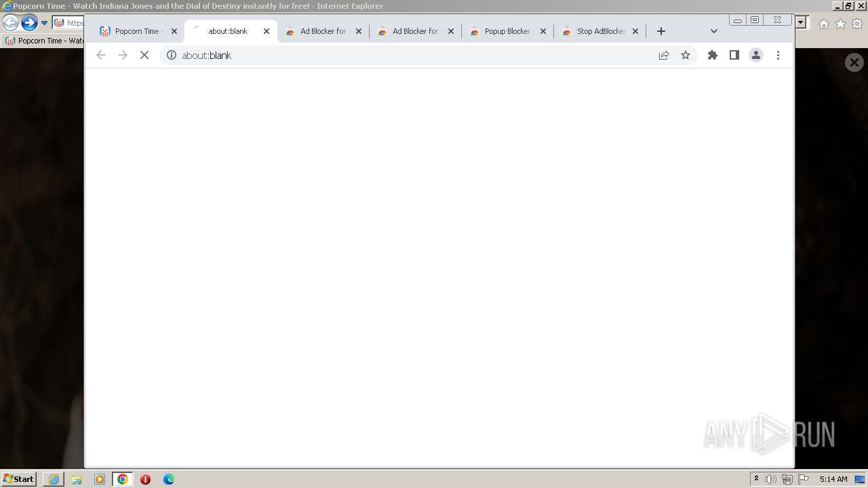Open Internet Explorer tools gear
The image size is (868, 488).
[857, 24]
